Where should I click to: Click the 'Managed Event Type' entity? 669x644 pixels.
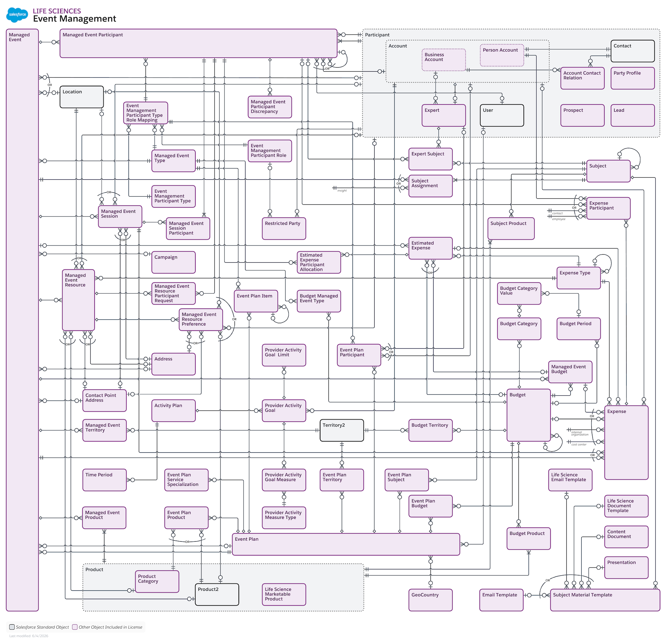click(173, 161)
